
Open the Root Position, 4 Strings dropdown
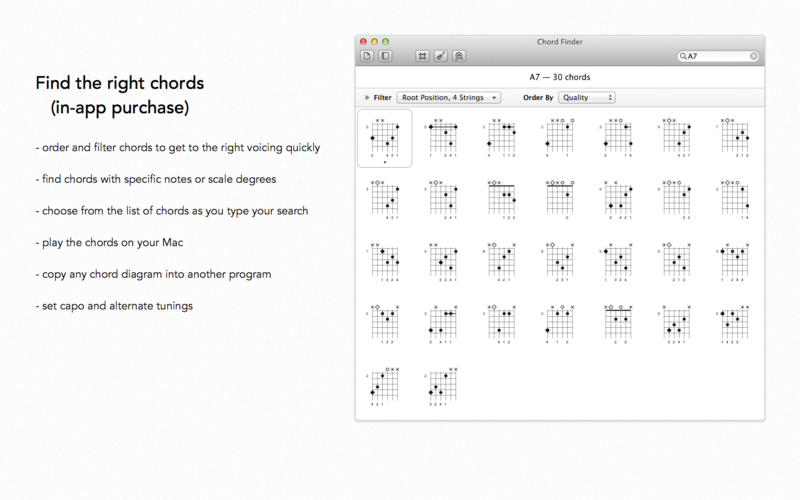point(449,97)
